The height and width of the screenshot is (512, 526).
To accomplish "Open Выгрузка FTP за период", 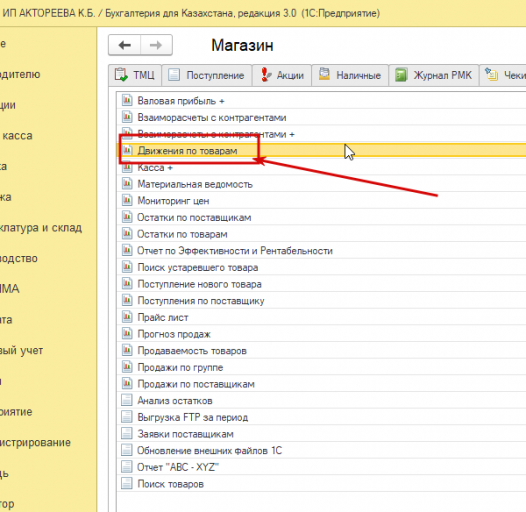I will 193,417.
